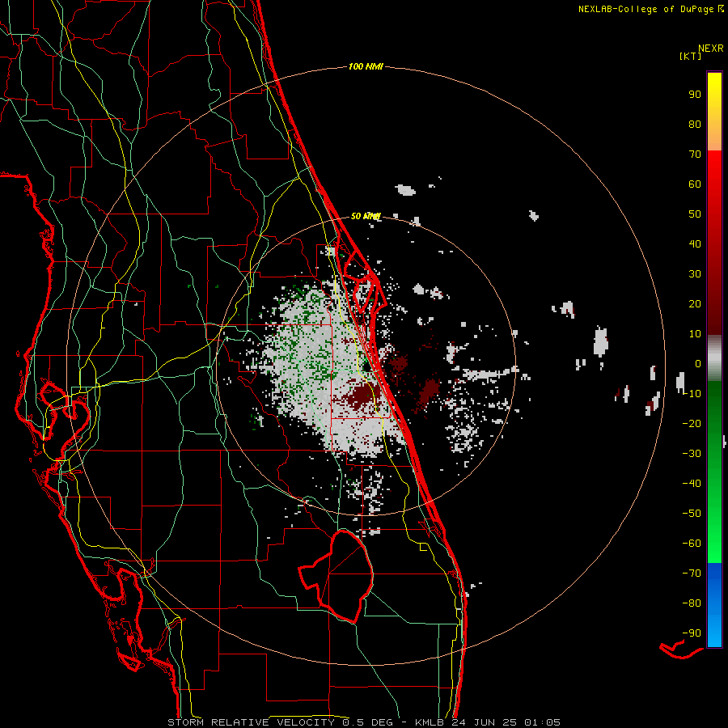
Task: Select the 100 NMI range ring label
Action: click(x=366, y=66)
